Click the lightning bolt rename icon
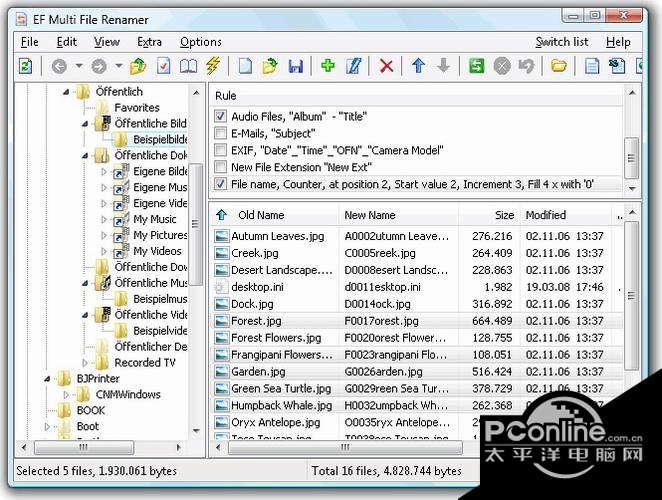The image size is (662, 500). pyautogui.click(x=213, y=66)
